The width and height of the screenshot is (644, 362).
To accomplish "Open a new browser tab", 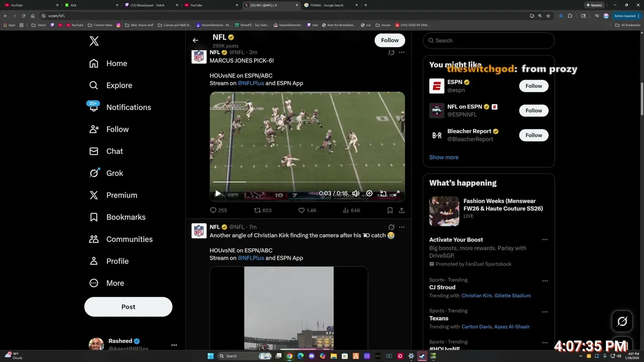I will [x=365, y=5].
